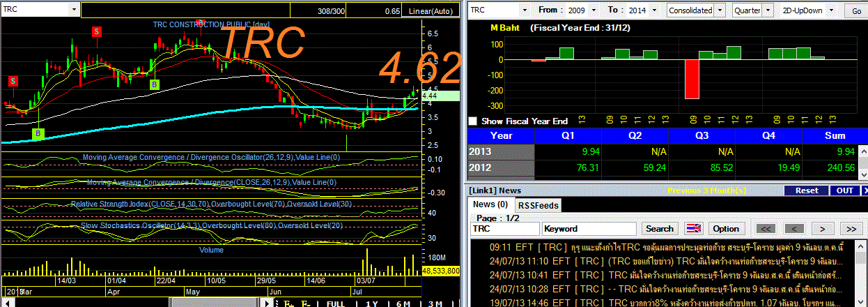The height and width of the screenshot is (307, 868).
Task: Click the news Option button
Action: pos(726,229)
